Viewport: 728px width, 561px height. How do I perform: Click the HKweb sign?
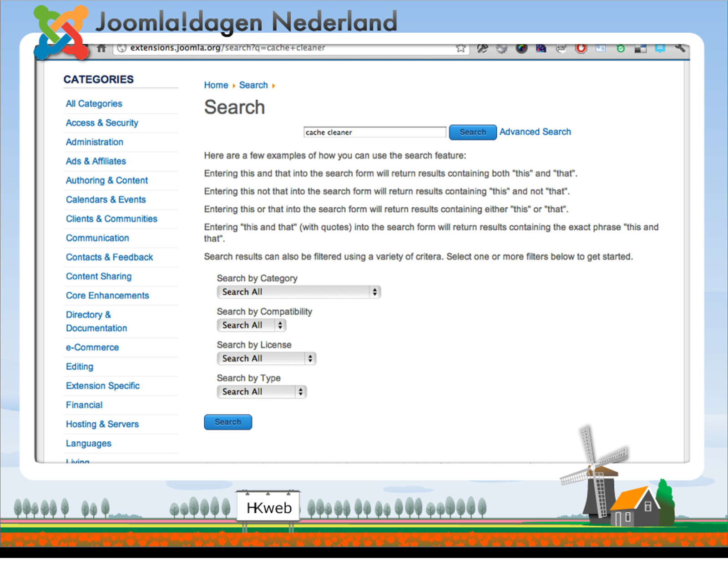tap(268, 506)
